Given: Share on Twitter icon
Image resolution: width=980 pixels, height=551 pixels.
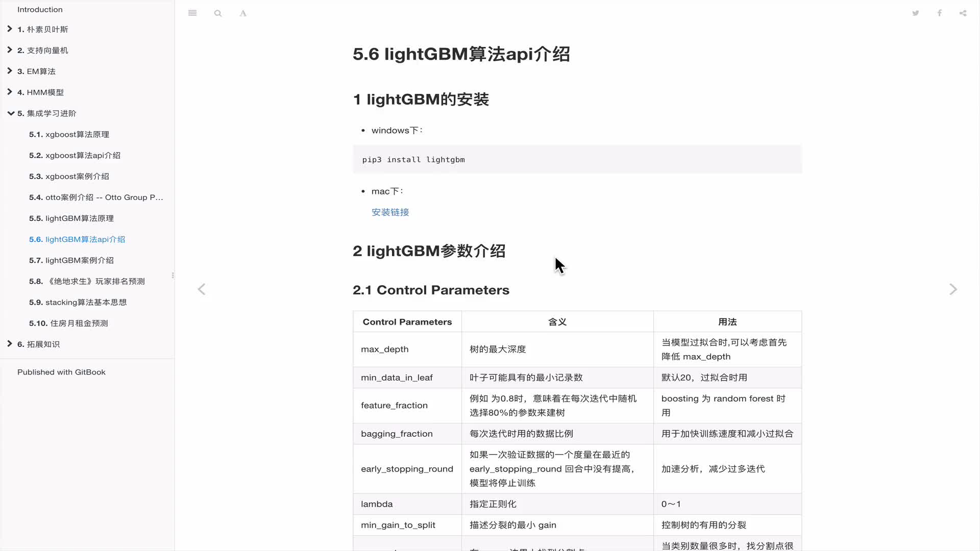Looking at the screenshot, I should pos(916,13).
